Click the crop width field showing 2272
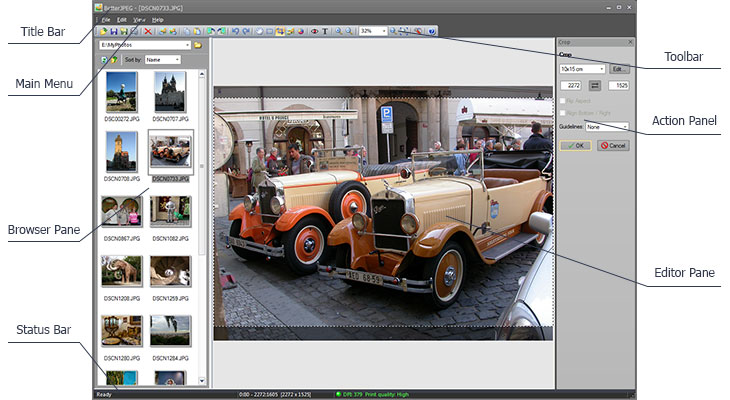The image size is (730, 400). (571, 85)
